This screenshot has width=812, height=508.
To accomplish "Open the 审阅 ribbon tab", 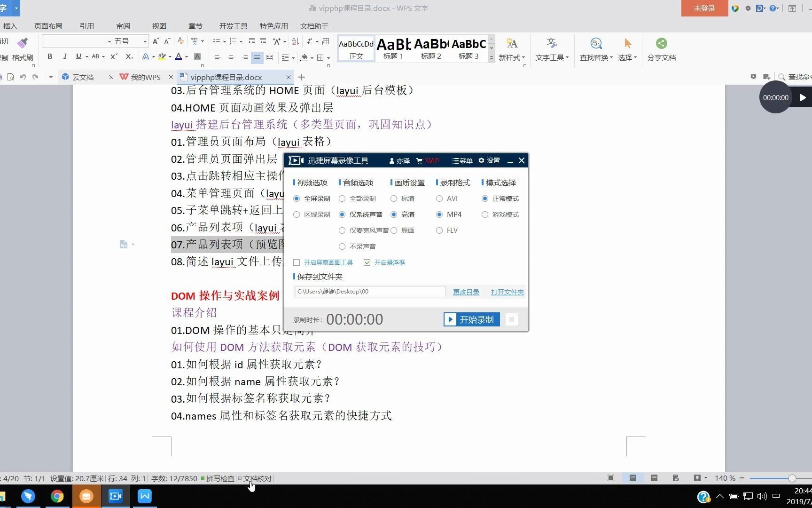I will coord(123,26).
